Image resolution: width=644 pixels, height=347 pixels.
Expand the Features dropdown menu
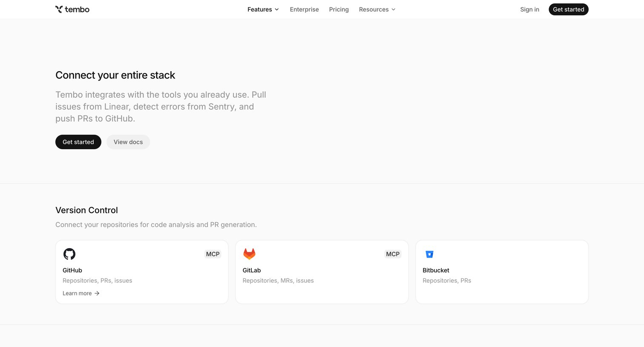point(263,9)
